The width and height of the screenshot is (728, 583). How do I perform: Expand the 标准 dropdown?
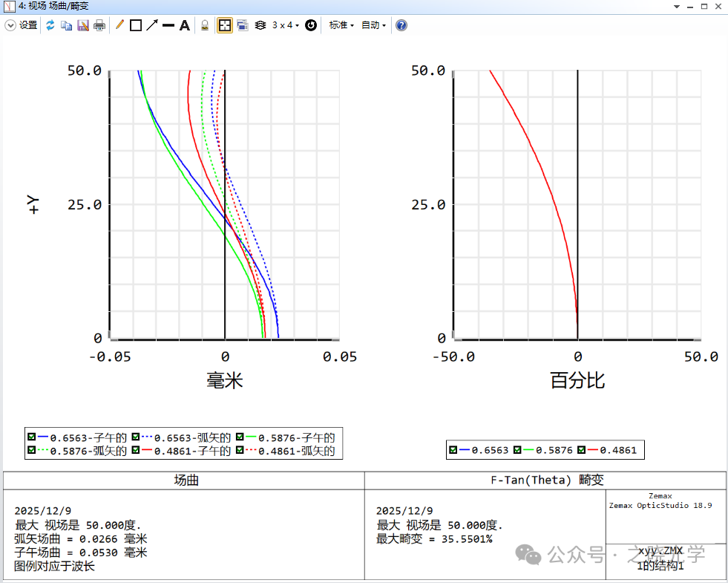(341, 25)
